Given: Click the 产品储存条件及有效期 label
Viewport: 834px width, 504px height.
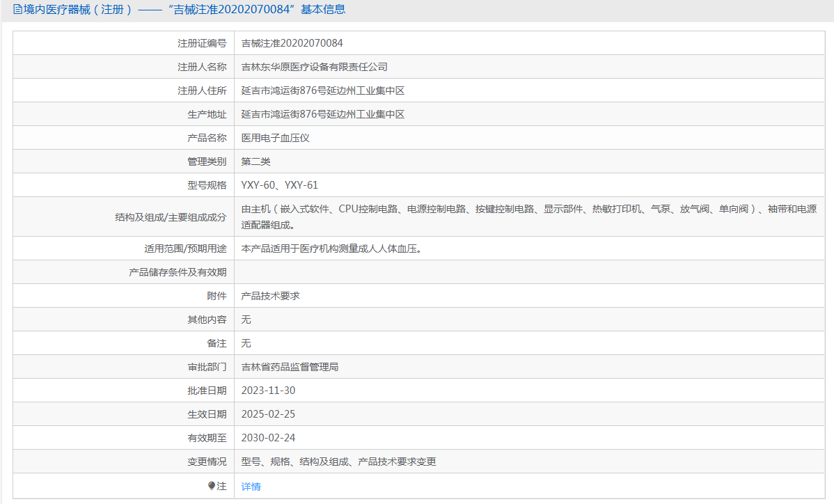Looking at the screenshot, I should (x=178, y=272).
